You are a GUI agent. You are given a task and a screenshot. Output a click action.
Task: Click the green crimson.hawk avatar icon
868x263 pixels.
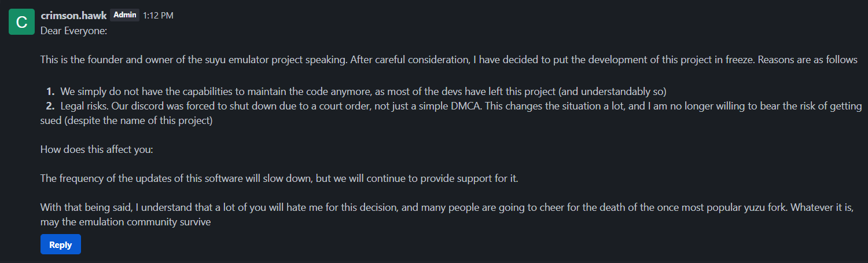[21, 22]
